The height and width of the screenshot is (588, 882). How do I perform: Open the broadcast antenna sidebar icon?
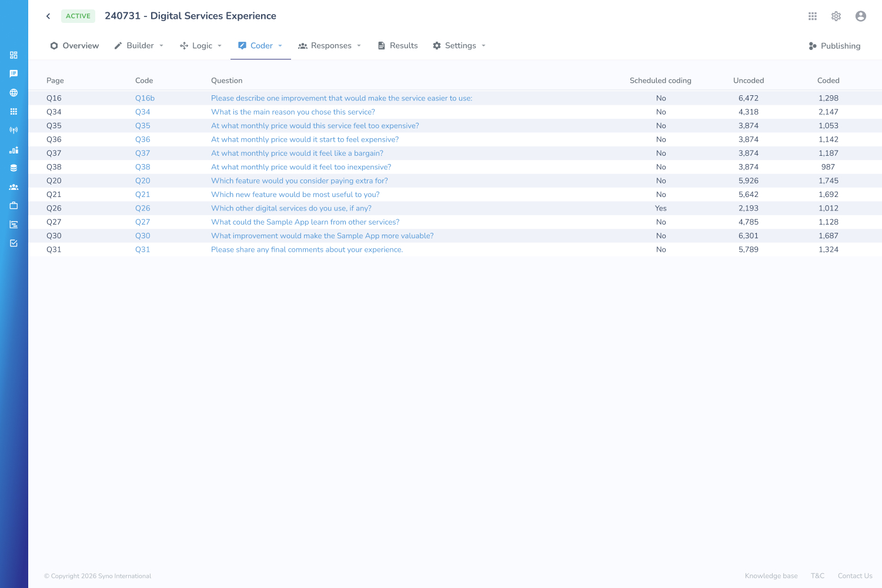click(14, 131)
